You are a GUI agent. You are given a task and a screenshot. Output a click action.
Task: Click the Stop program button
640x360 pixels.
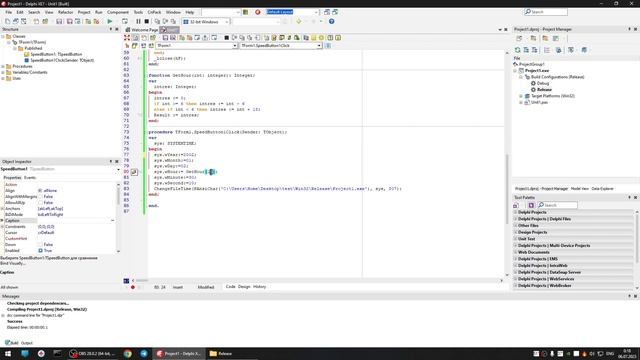tap(147, 21)
